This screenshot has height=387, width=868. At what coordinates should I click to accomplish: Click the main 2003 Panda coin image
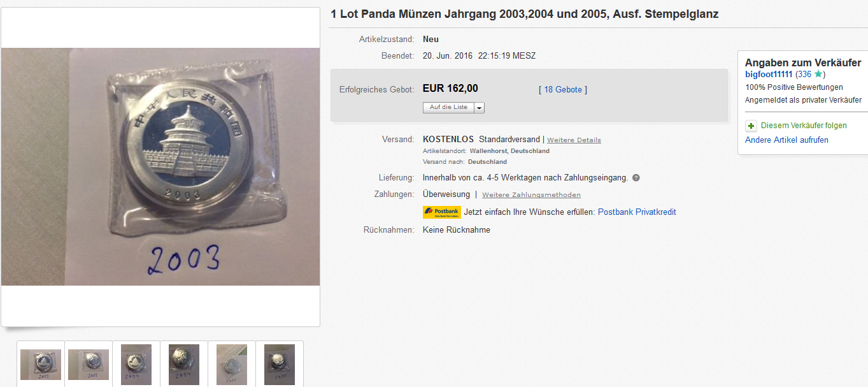160,166
